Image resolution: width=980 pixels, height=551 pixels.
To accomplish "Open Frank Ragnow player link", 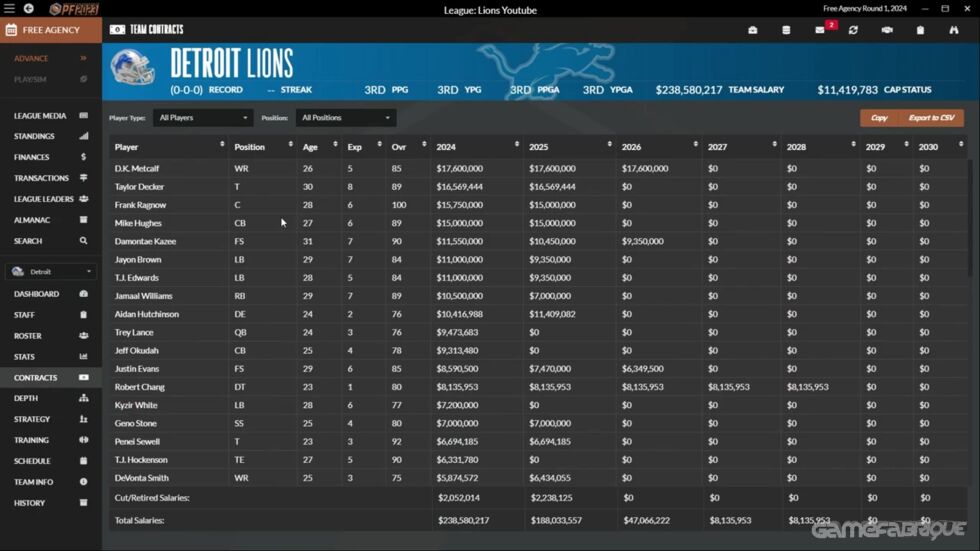I will (x=140, y=205).
